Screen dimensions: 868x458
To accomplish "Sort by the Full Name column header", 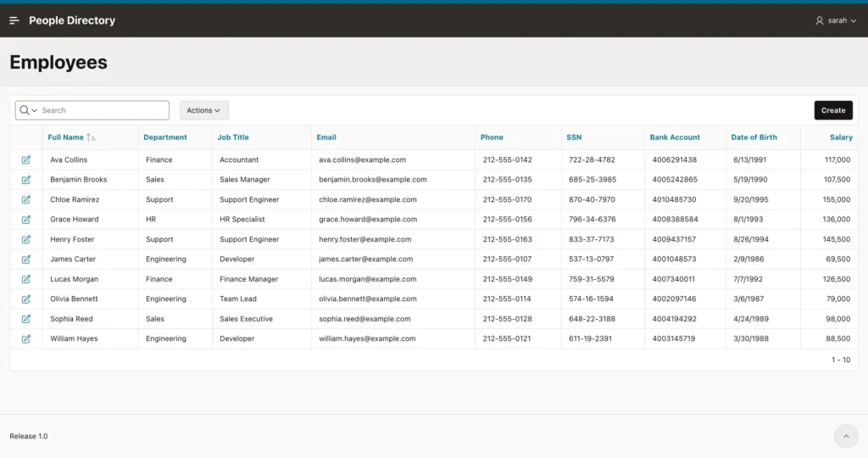I will click(x=66, y=137).
